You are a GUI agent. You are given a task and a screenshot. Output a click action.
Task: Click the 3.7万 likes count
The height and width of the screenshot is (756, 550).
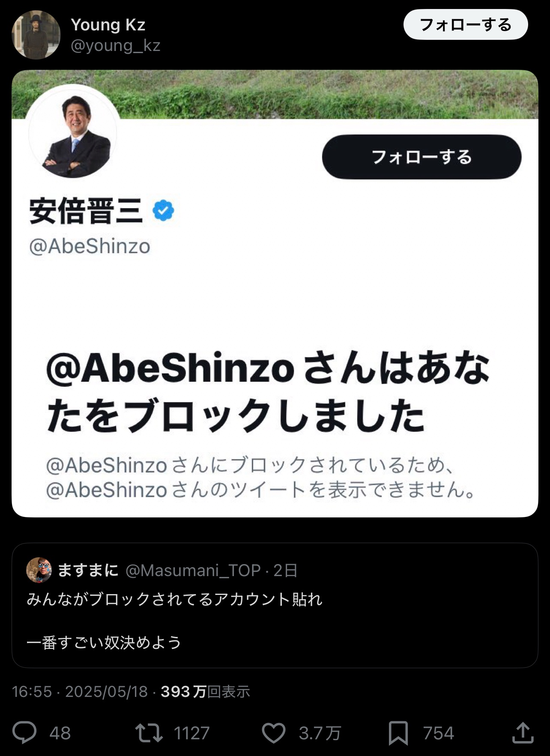(x=320, y=733)
